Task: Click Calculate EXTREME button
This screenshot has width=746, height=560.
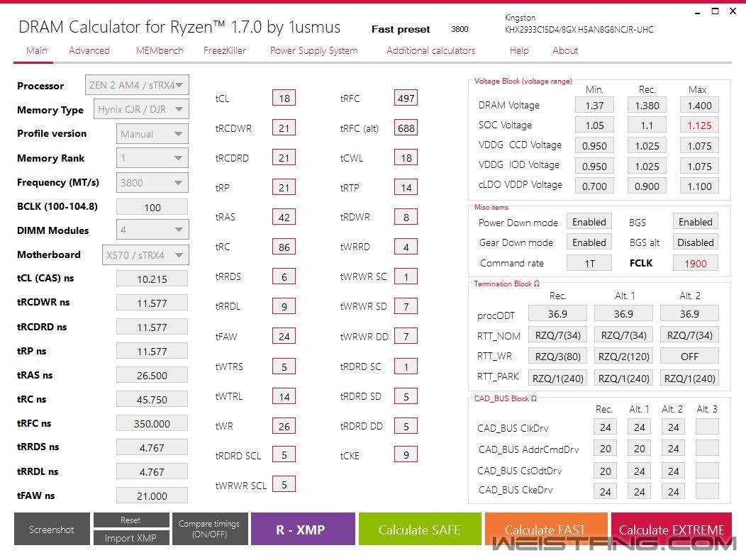Action: [x=672, y=529]
